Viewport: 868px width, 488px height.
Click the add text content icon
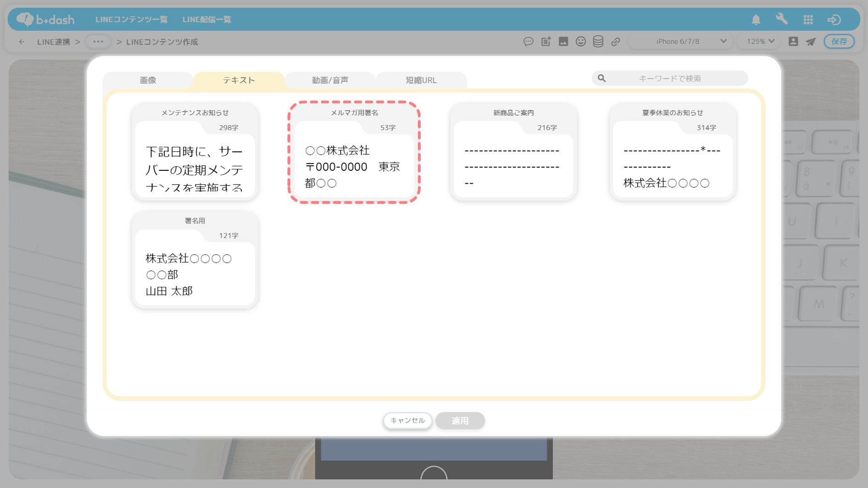click(546, 41)
